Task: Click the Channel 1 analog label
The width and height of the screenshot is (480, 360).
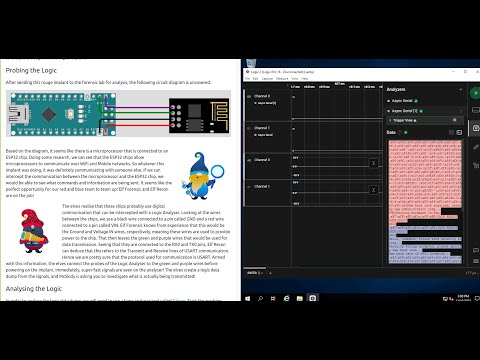Action: (262, 186)
